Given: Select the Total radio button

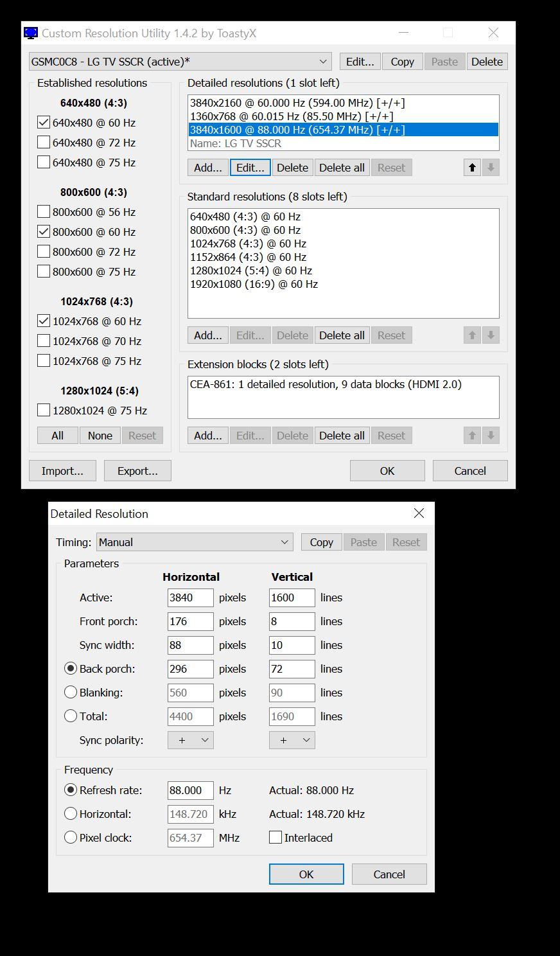Looking at the screenshot, I should [x=71, y=716].
